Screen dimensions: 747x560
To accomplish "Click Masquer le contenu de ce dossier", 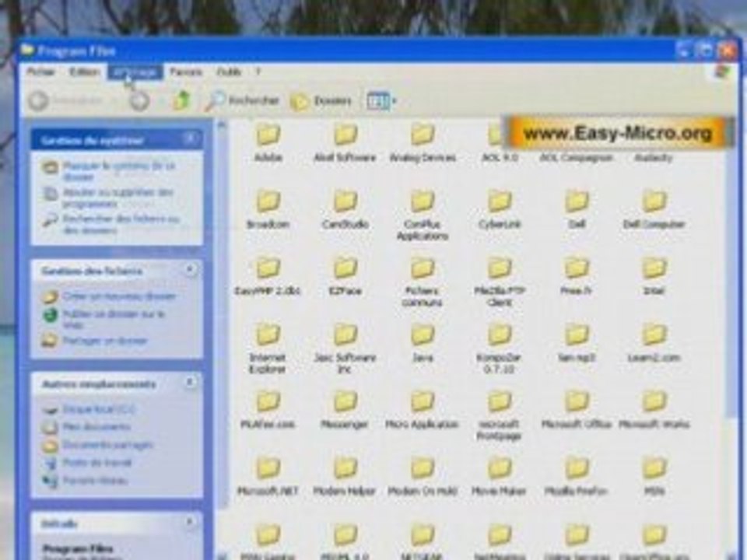I will point(110,171).
